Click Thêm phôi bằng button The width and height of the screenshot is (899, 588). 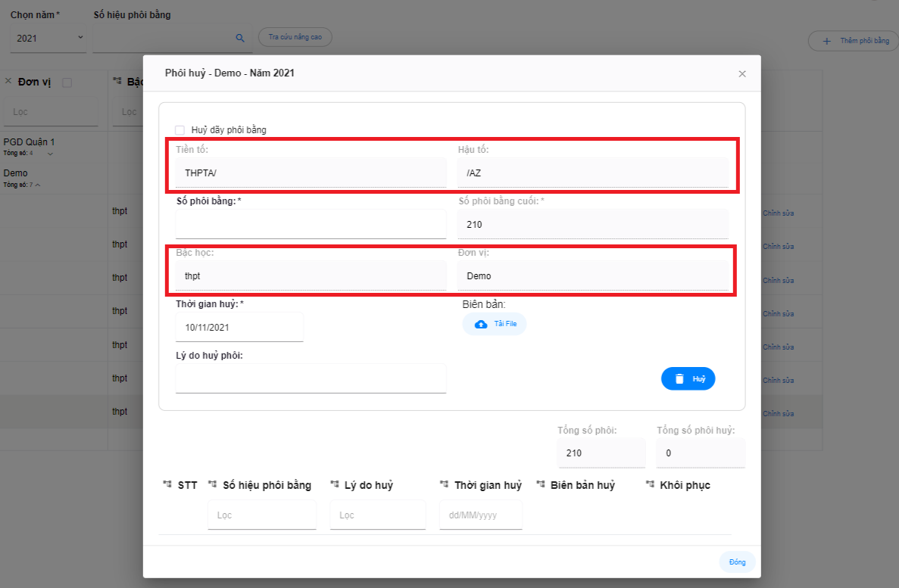(853, 41)
